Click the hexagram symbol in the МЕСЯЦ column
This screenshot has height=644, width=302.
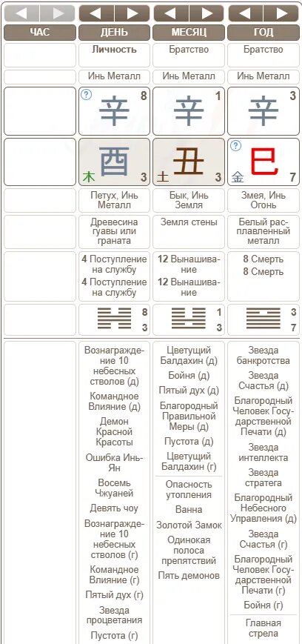coord(189,319)
